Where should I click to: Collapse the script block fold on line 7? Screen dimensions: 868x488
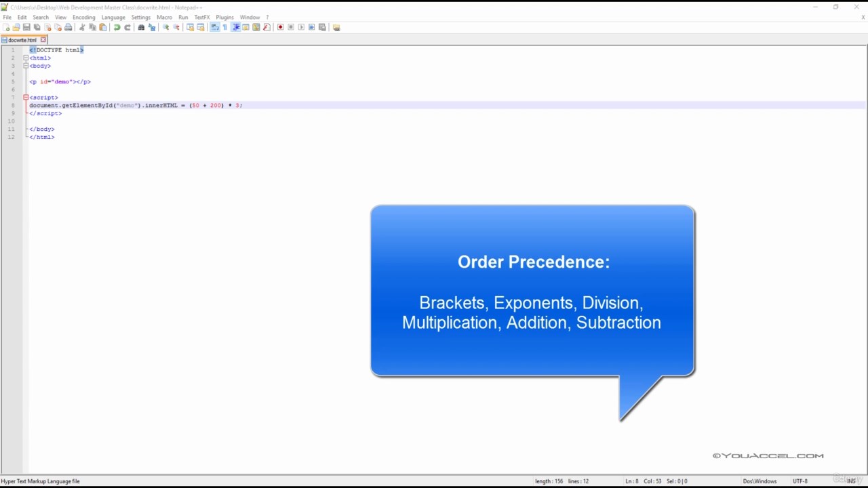coord(26,98)
